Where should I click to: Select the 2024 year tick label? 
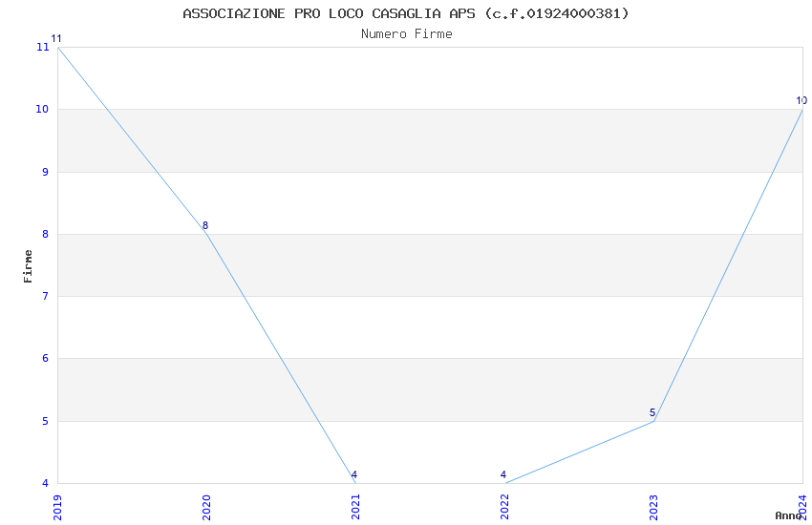pos(803,508)
